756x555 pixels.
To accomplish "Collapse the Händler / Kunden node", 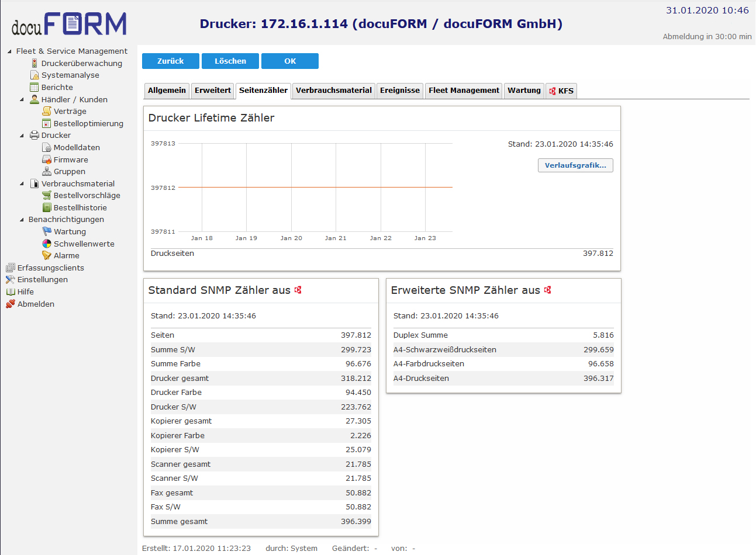I will click(22, 99).
